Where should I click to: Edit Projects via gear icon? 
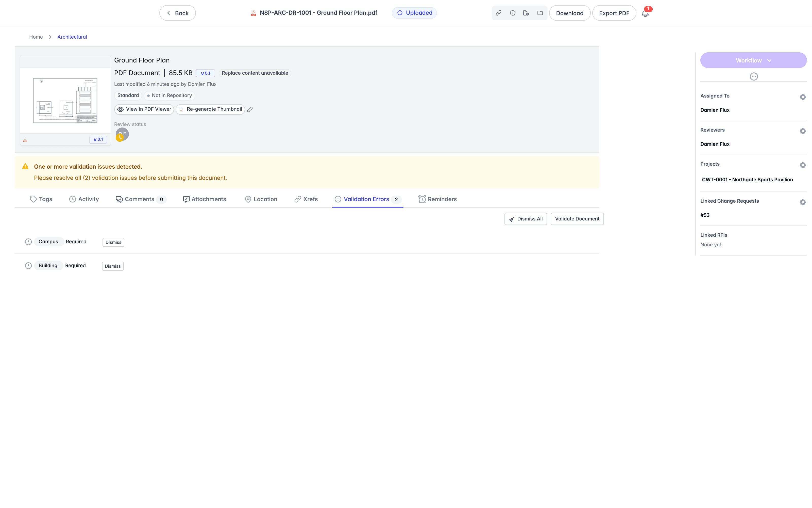[x=803, y=165]
